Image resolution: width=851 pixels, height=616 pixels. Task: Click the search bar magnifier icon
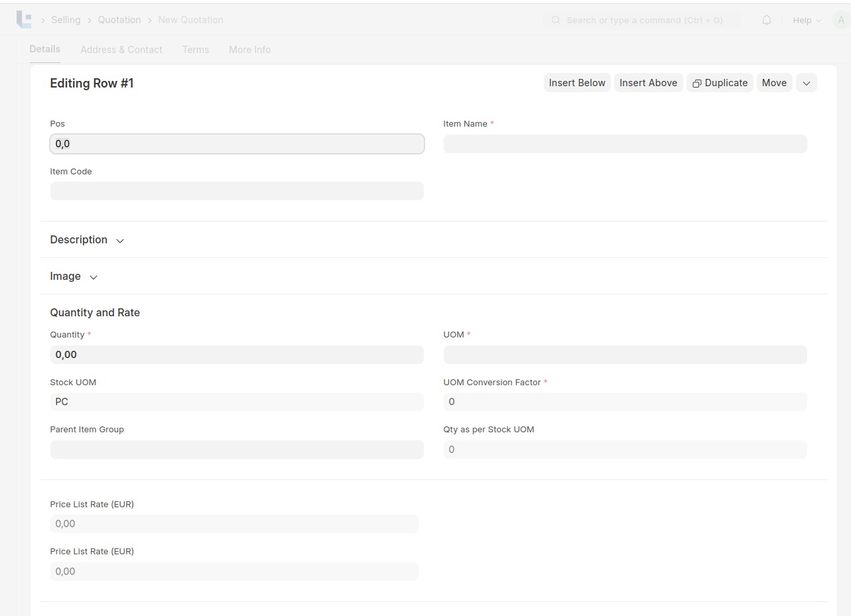(x=556, y=20)
